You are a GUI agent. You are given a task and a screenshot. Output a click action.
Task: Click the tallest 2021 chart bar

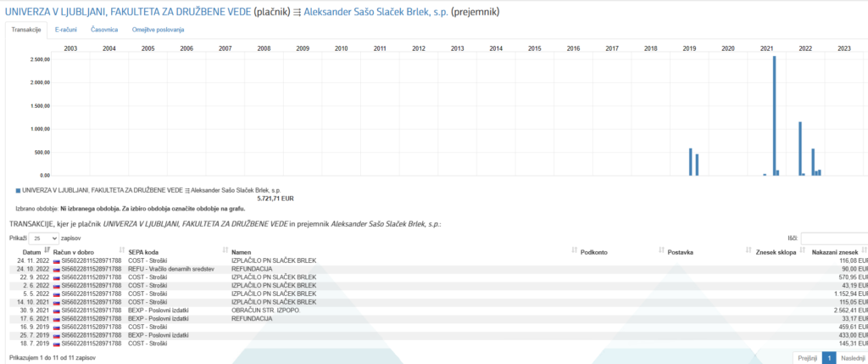(775, 115)
